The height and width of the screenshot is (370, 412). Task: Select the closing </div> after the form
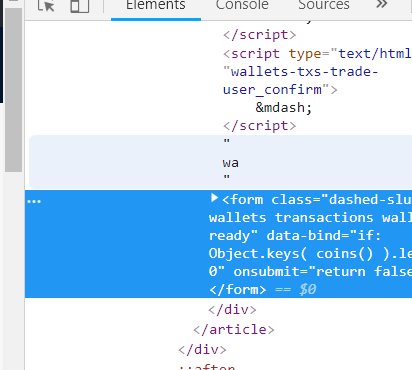click(x=232, y=310)
